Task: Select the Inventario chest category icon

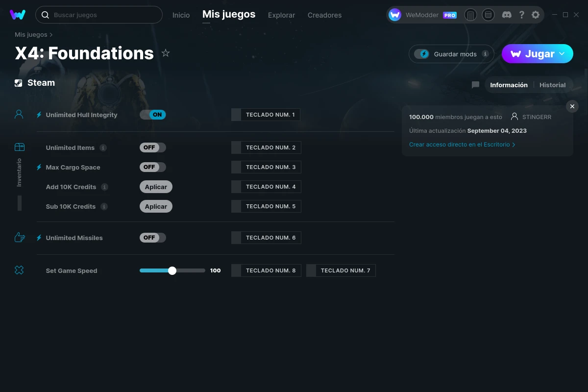Action: pos(19,147)
